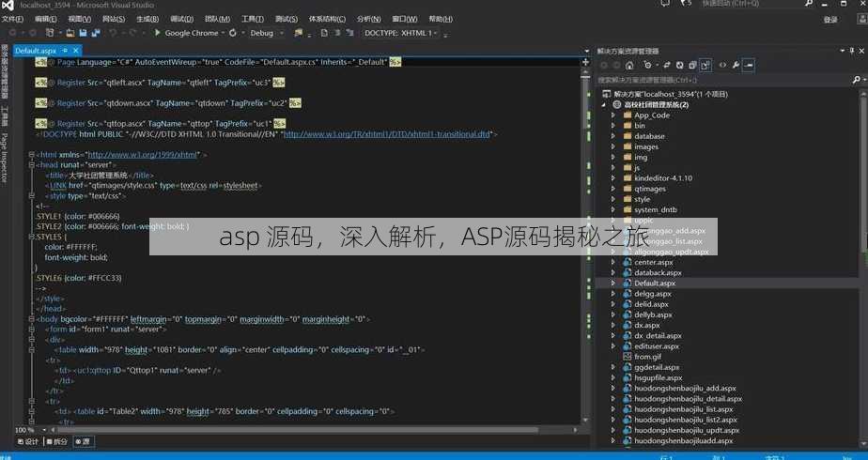This screenshot has height=460, width=868.
Task: Click the Save All toolbar icon
Action: point(96,33)
